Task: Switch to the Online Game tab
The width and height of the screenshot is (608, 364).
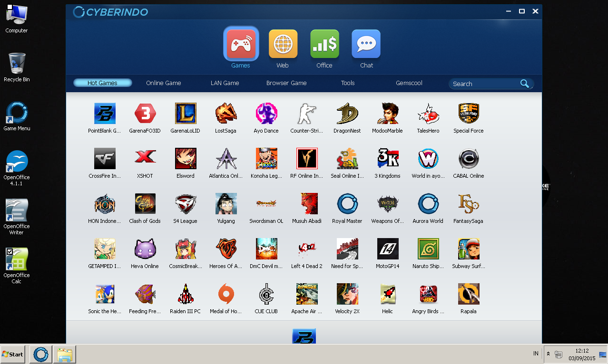Action: tap(163, 83)
